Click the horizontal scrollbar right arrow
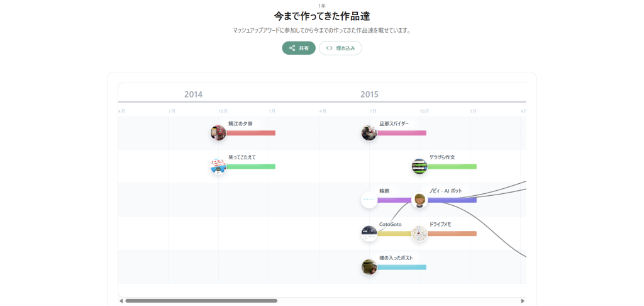The image size is (644, 306). pos(523,301)
